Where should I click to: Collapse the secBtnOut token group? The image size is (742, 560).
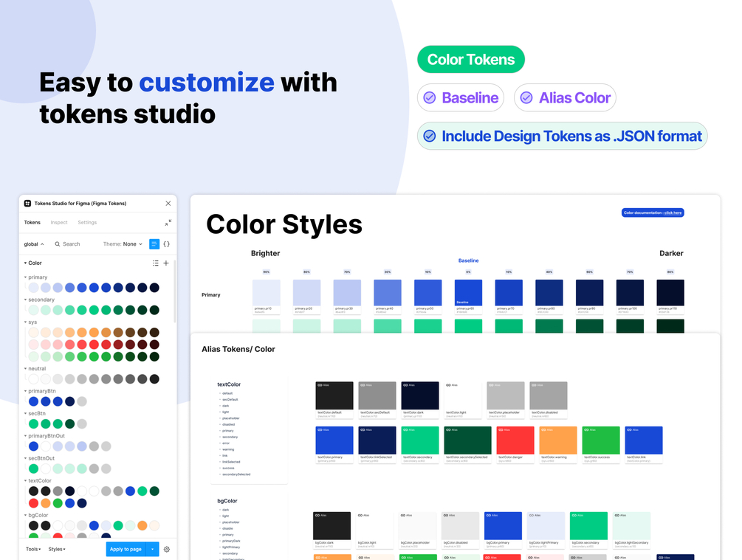click(x=26, y=458)
